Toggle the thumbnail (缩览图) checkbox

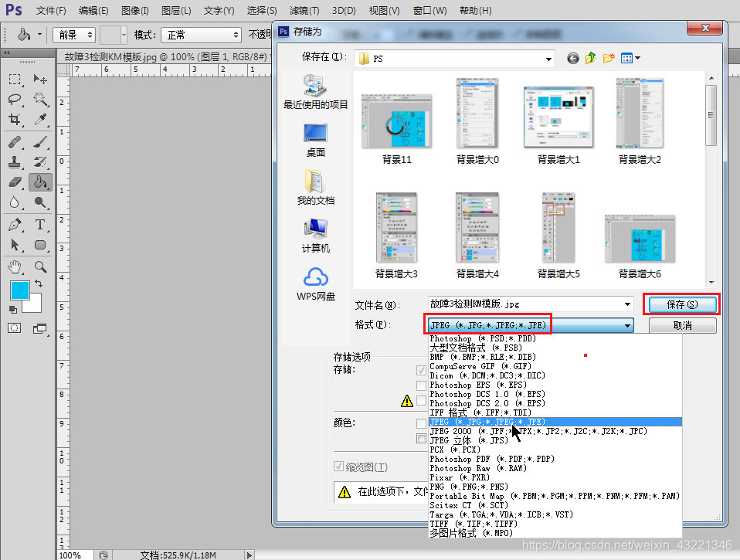[x=338, y=467]
